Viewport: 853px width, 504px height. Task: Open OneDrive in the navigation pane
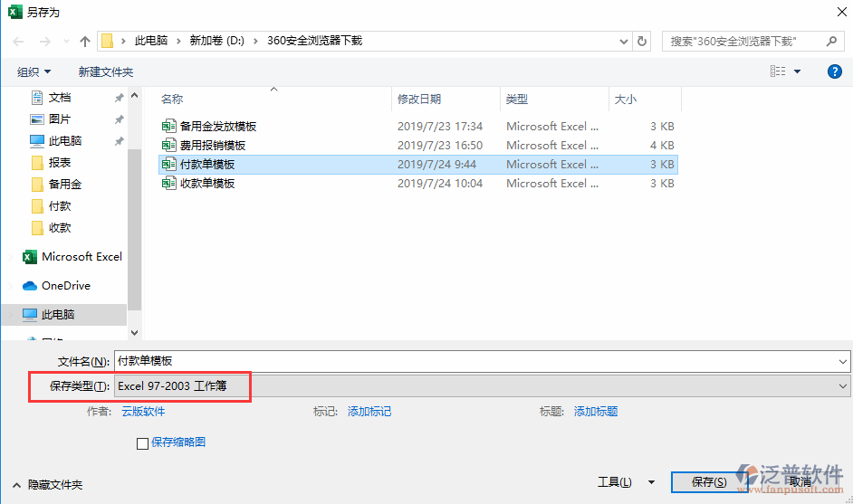coord(65,286)
